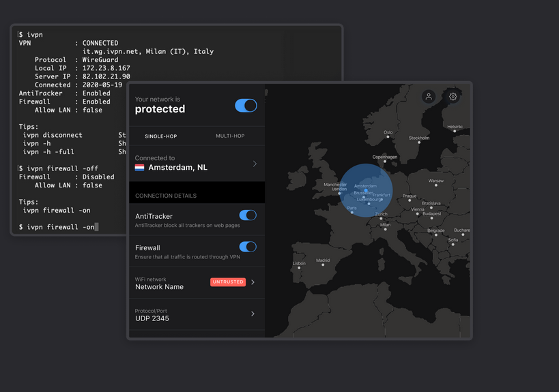Choose the Warsaw map location
Screen dimensions: 559x392
coord(435,185)
